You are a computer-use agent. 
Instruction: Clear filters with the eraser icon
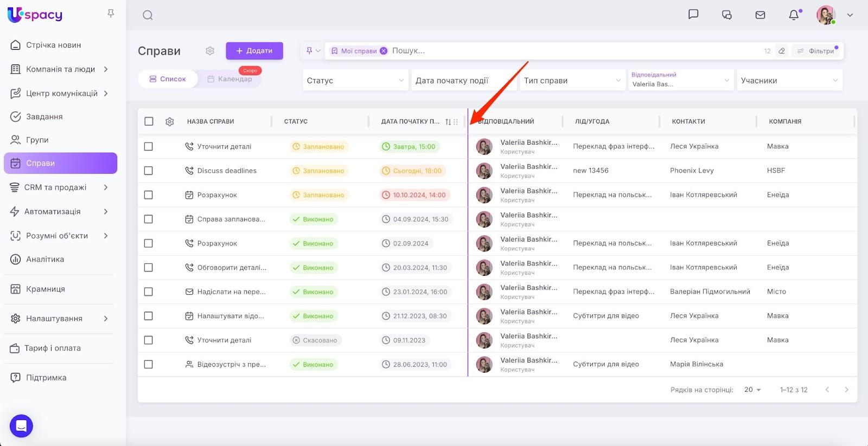coord(782,51)
